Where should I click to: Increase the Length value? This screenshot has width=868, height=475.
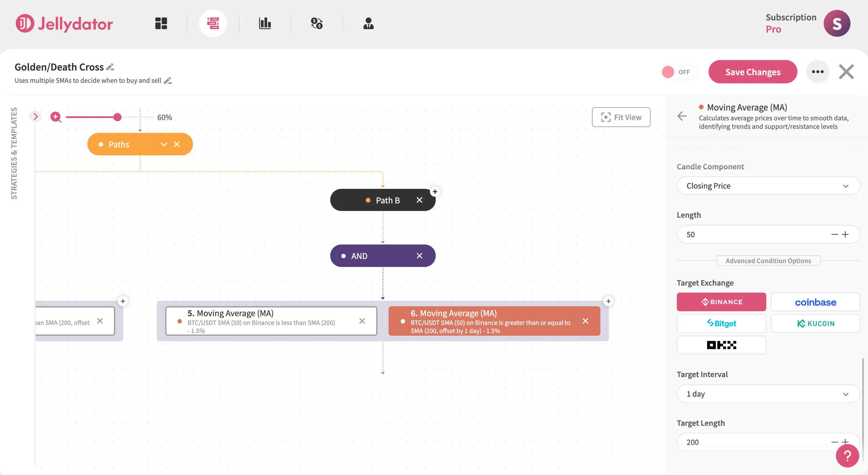(846, 235)
